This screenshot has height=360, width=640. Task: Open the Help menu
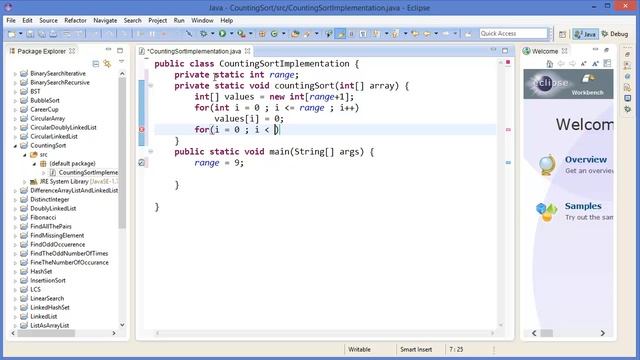coord(227,20)
